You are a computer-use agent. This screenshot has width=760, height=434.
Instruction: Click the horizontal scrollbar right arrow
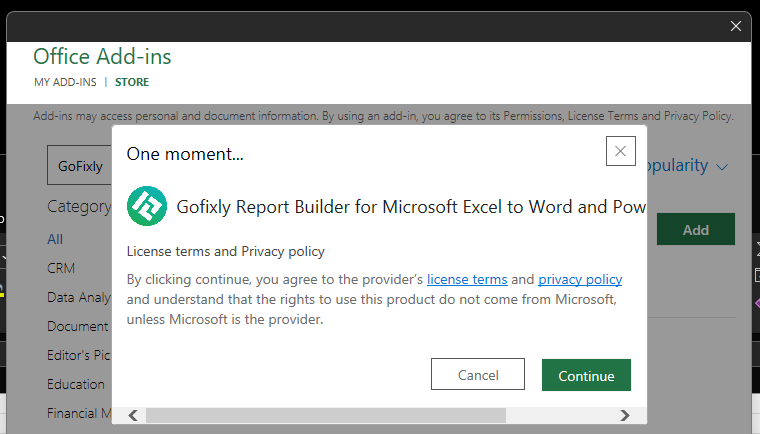point(625,415)
